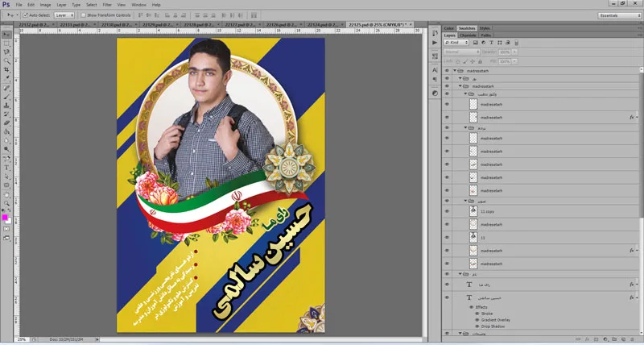Select the History Brush tool
The height and width of the screenshot is (345, 644).
click(6, 114)
